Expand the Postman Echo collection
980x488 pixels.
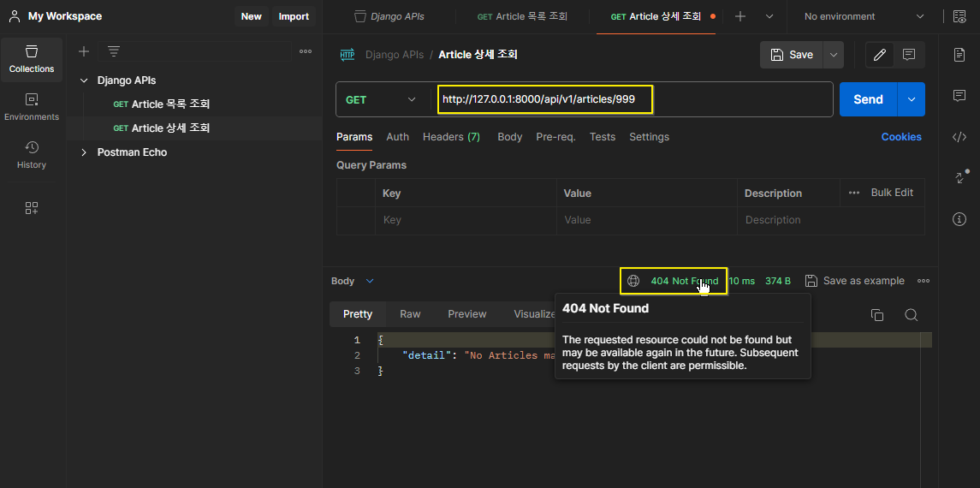(84, 152)
